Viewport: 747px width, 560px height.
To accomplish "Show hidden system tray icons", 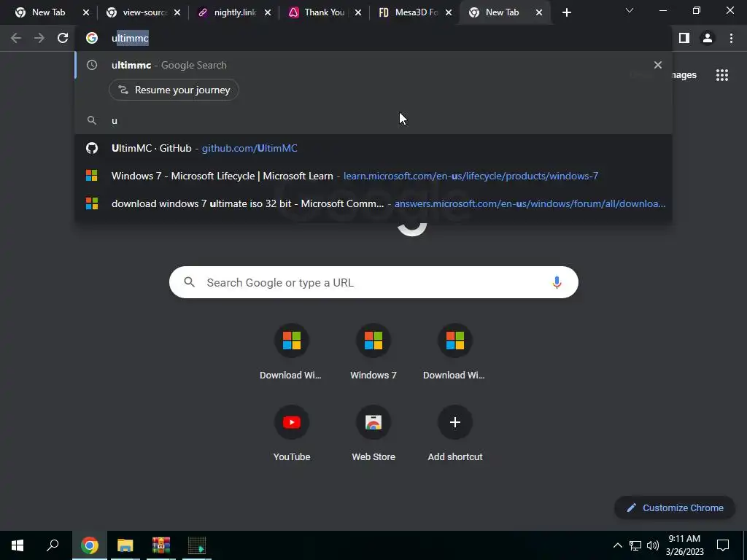I will (617, 545).
